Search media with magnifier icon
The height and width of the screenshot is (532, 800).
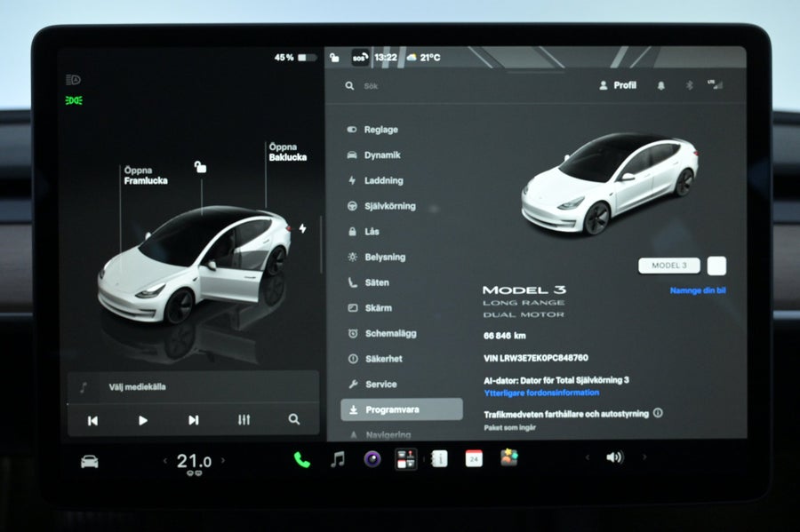294,419
